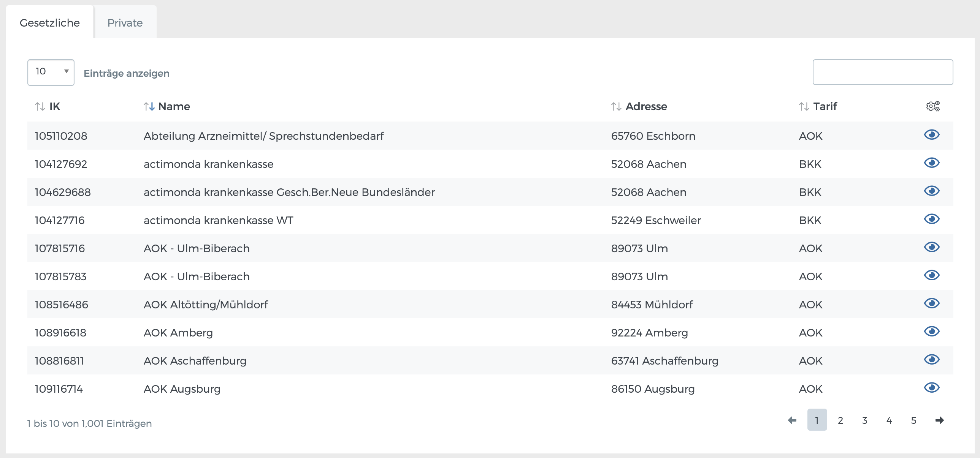Switch to the Private tab
This screenshot has width=980, height=458.
pos(125,23)
